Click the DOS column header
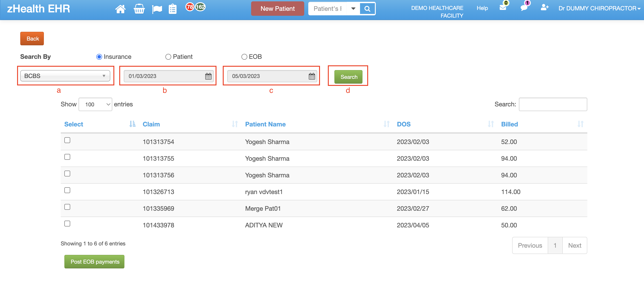Image resolution: width=644 pixels, height=288 pixels. tap(404, 124)
